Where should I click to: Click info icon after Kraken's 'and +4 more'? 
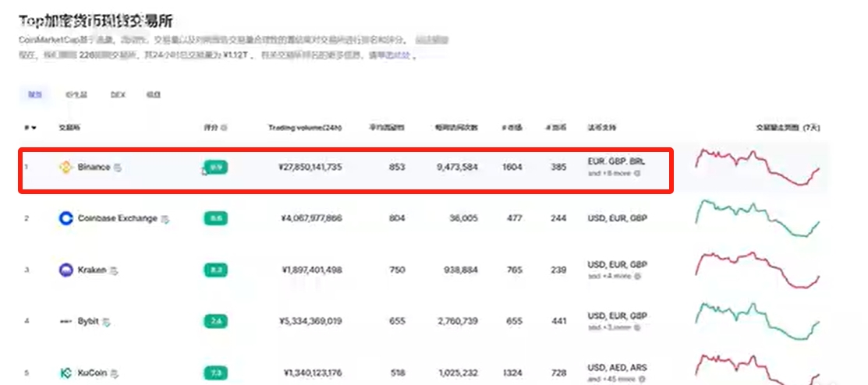(636, 275)
